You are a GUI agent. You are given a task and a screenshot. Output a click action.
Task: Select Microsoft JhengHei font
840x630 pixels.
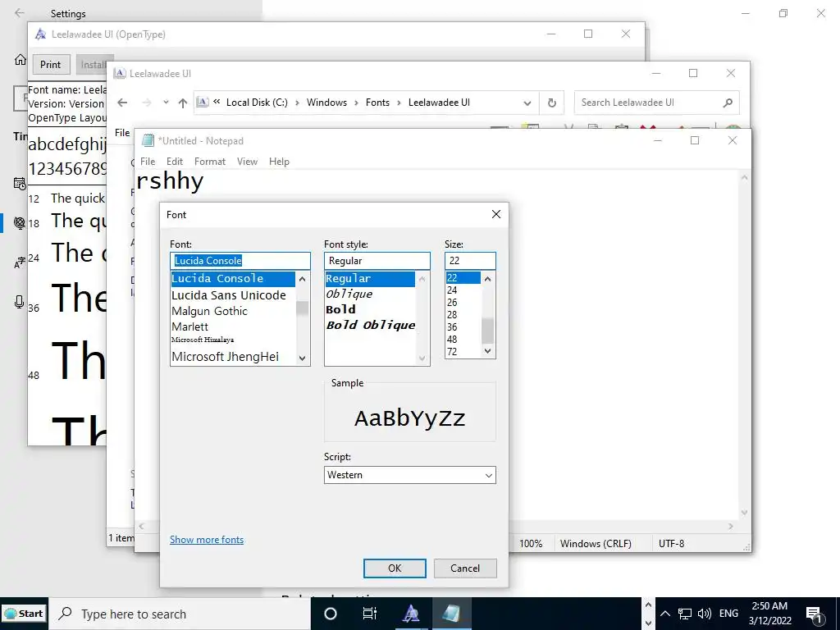pyautogui.click(x=225, y=357)
